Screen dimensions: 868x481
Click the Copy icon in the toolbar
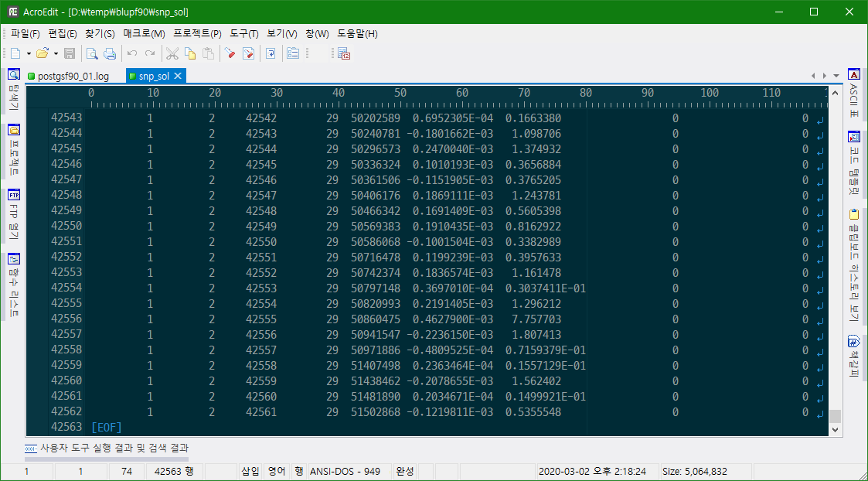pyautogui.click(x=190, y=54)
